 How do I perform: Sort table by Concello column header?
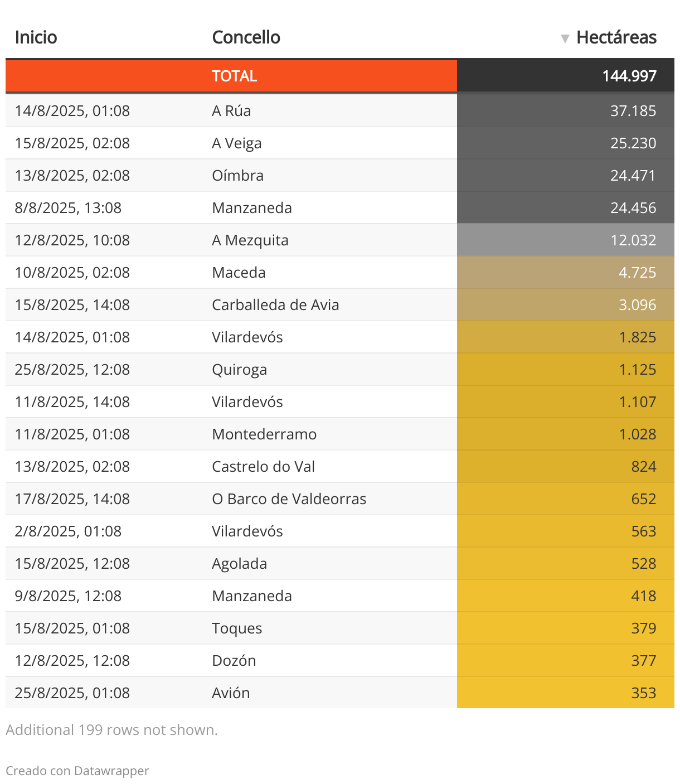pos(246,37)
